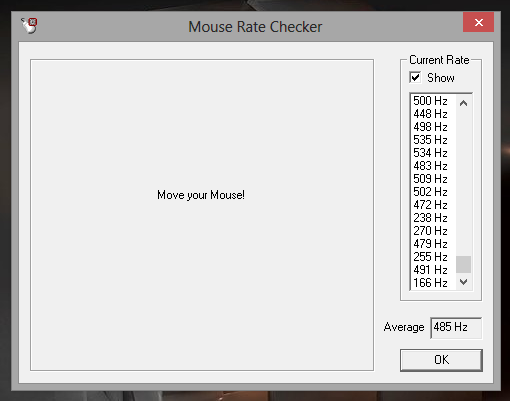Click inside the Average rate field
The width and height of the screenshot is (510, 401).
(x=456, y=328)
